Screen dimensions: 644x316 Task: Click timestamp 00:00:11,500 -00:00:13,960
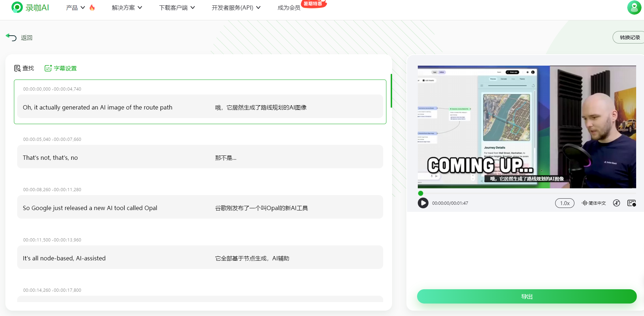click(x=52, y=240)
